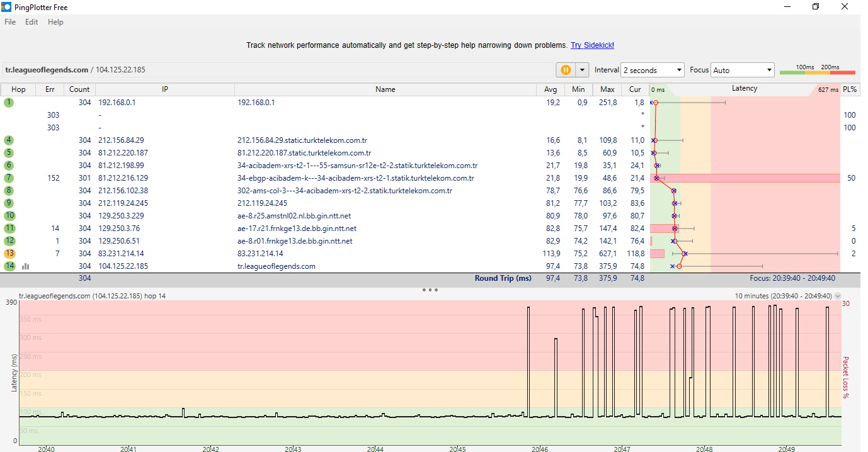Pause tracing with the orange pause button
Screen dimensions: 868x452
[566, 70]
